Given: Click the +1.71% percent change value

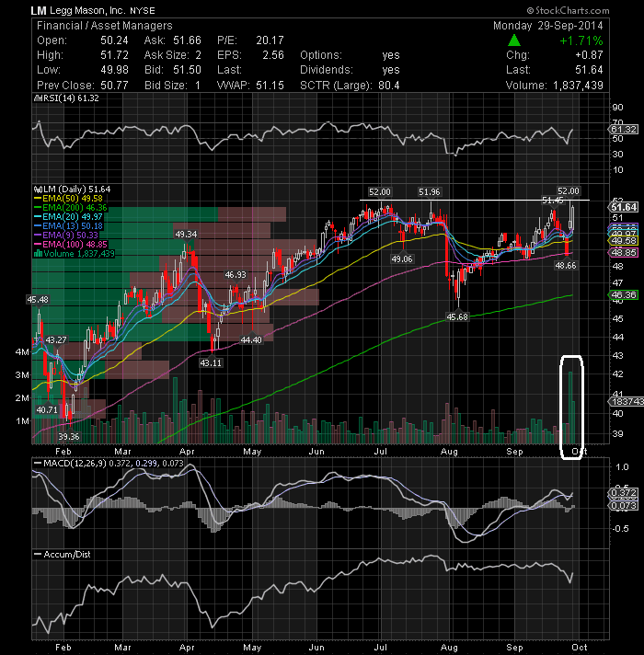Looking at the screenshot, I should click(581, 40).
